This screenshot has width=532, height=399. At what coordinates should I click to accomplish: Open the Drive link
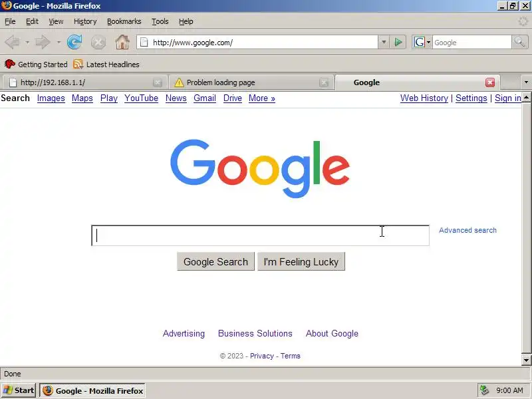(x=232, y=98)
